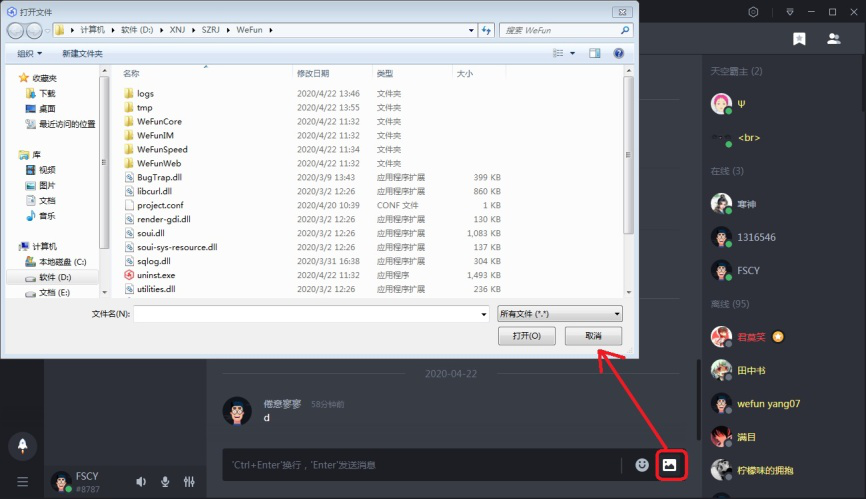The width and height of the screenshot is (866, 499).
Task: Toggle the preview pane in file dialog
Action: coord(595,53)
